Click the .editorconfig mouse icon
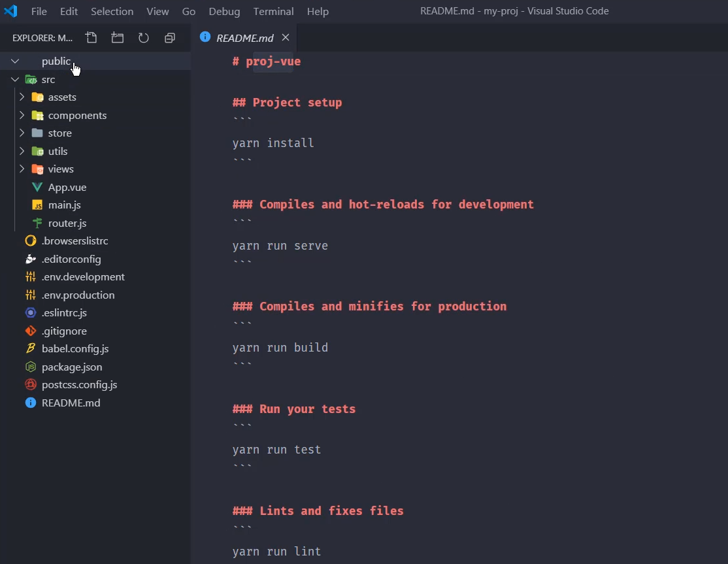This screenshot has width=728, height=564. [x=31, y=259]
